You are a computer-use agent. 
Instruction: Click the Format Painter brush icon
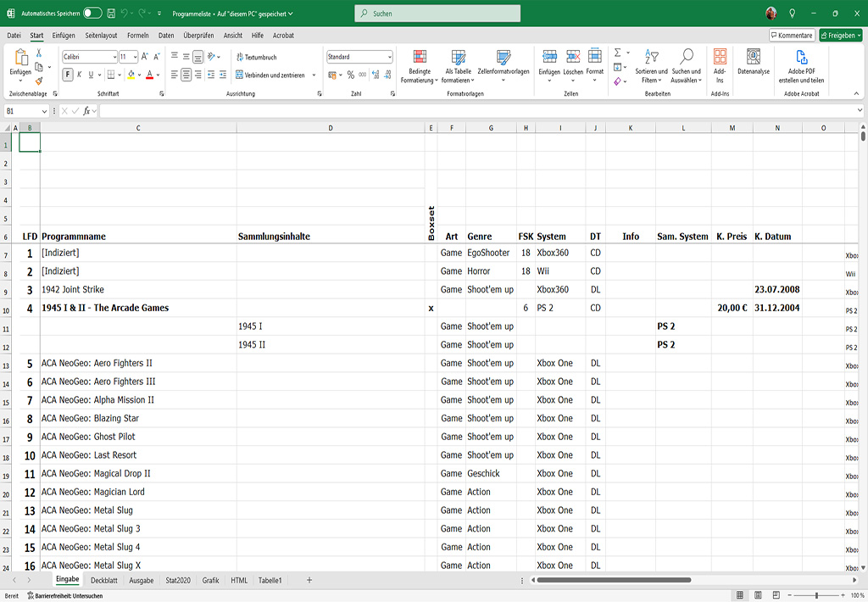[x=39, y=81]
